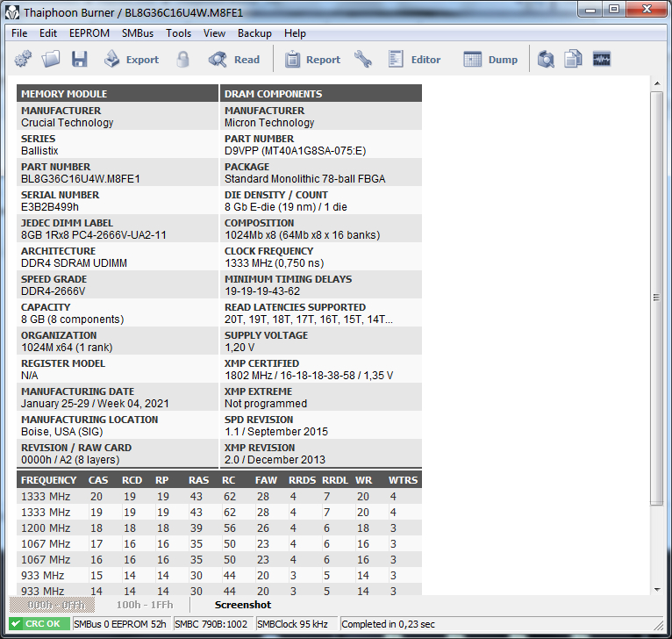The height and width of the screenshot is (639, 672).
Task: Click the D9VPP DRAM part number
Action: pyautogui.click(x=296, y=151)
